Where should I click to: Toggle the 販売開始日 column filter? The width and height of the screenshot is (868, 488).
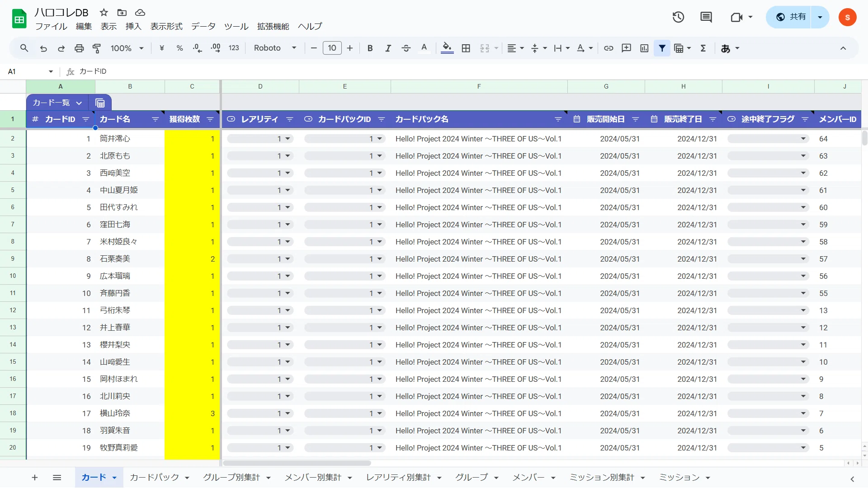tap(636, 119)
